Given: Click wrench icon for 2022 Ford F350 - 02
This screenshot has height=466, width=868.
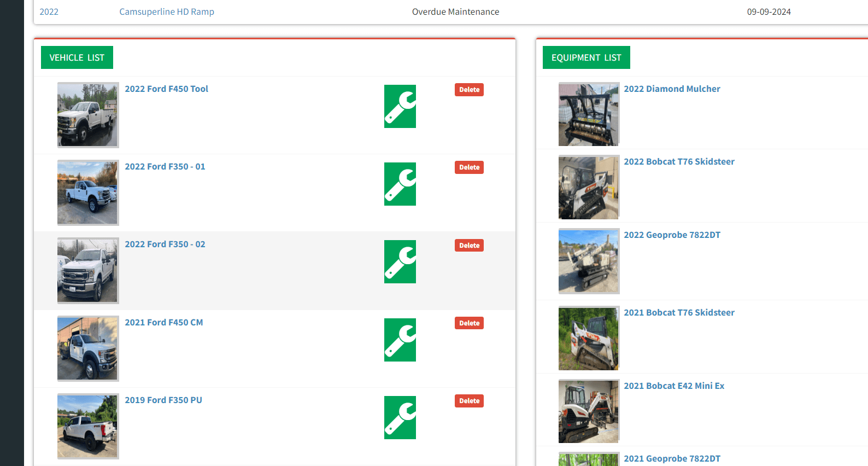Looking at the screenshot, I should 400,261.
